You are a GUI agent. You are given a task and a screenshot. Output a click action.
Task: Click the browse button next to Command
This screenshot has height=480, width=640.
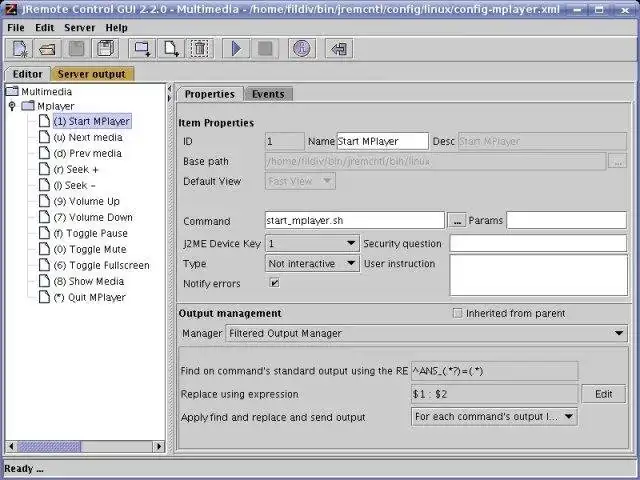(457, 221)
